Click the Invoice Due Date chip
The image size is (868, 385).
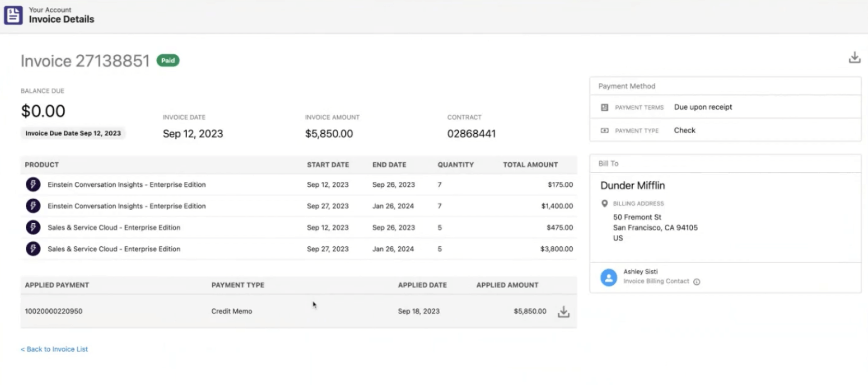click(x=73, y=133)
